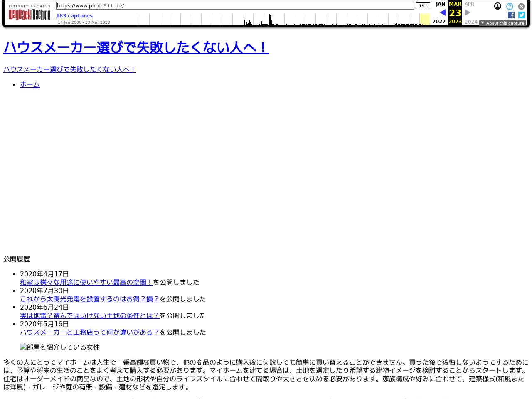Share capture on Twitter
Image resolution: width=532 pixels, height=399 pixels.
(x=521, y=15)
